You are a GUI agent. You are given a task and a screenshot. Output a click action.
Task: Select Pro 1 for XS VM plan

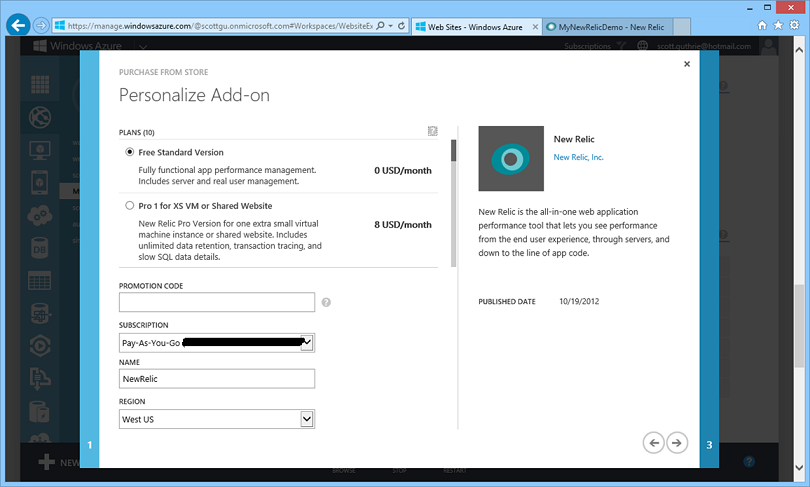(129, 206)
